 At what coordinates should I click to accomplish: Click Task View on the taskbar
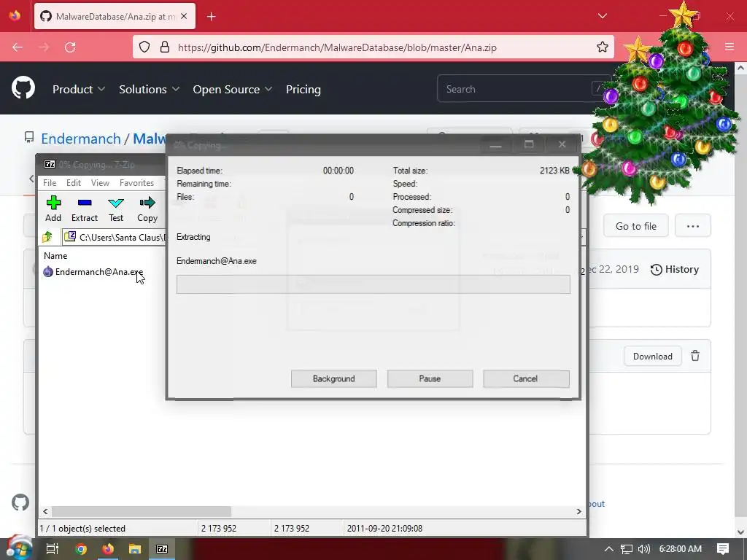tap(52, 549)
